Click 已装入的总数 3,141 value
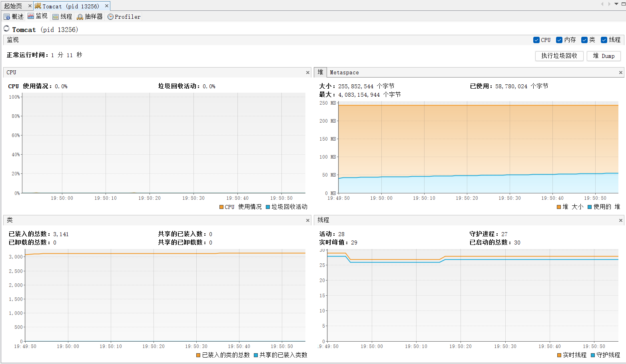This screenshot has width=626, height=364. point(61,234)
